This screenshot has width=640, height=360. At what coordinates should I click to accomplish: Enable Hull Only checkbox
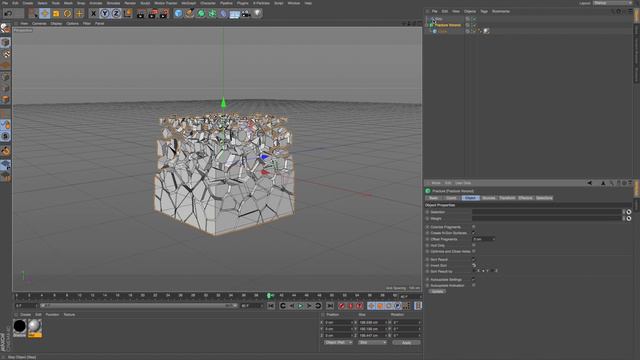[x=473, y=245]
